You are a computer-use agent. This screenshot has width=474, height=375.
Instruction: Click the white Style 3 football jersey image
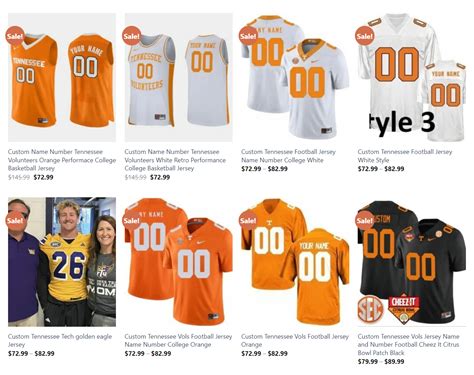point(412,78)
